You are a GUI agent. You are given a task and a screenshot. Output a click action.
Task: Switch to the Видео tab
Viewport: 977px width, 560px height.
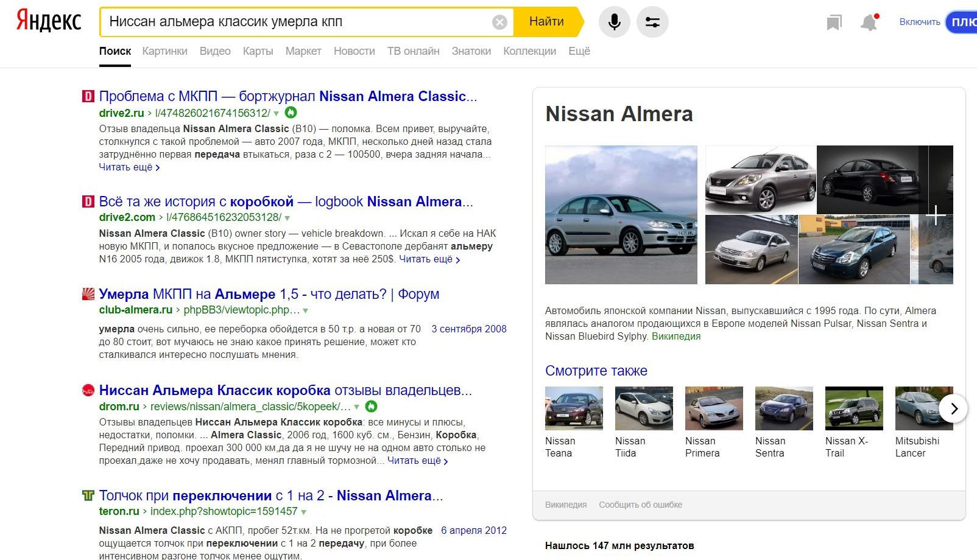tap(215, 51)
